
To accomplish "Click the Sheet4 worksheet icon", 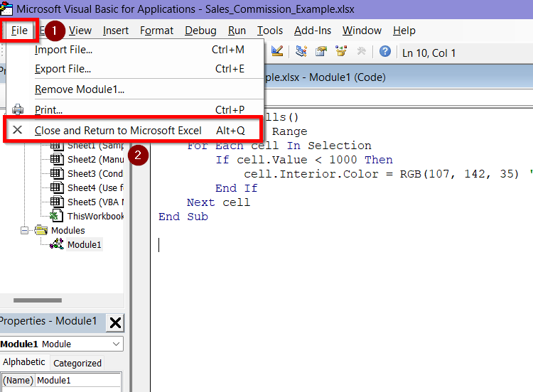I will pyautogui.click(x=57, y=187).
